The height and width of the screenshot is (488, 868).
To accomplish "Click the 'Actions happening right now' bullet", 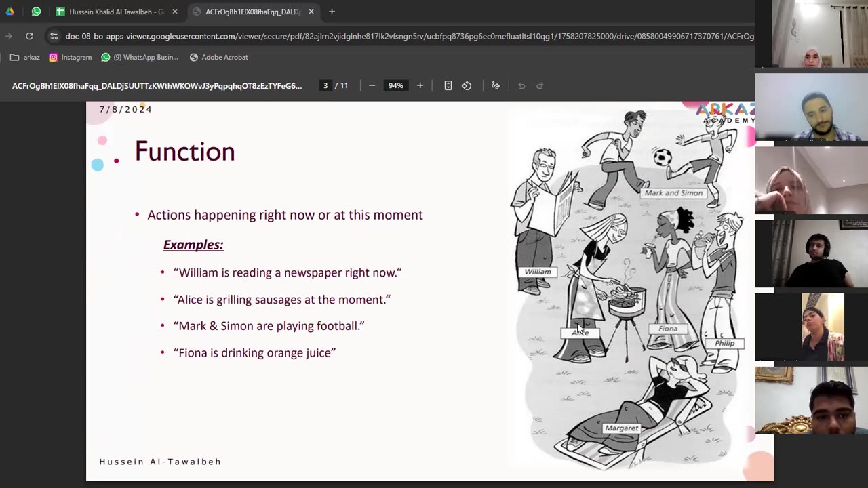I will click(x=285, y=215).
